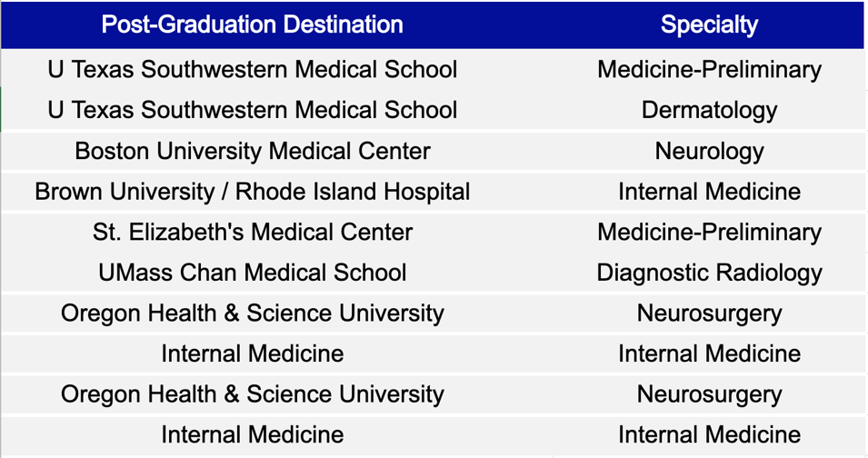Click Internal Medicine specialty beside Brown University
This screenshot has height=458, width=868.
coord(709,192)
